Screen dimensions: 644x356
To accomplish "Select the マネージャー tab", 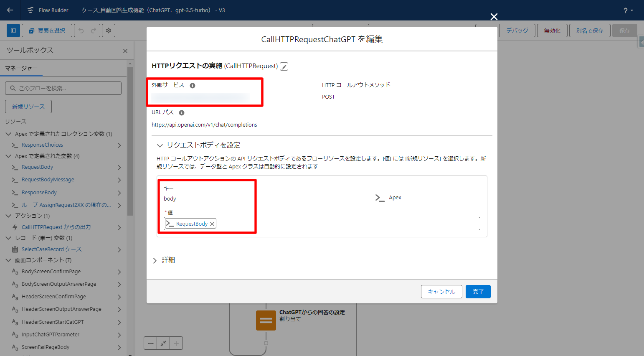I will 21,68.
